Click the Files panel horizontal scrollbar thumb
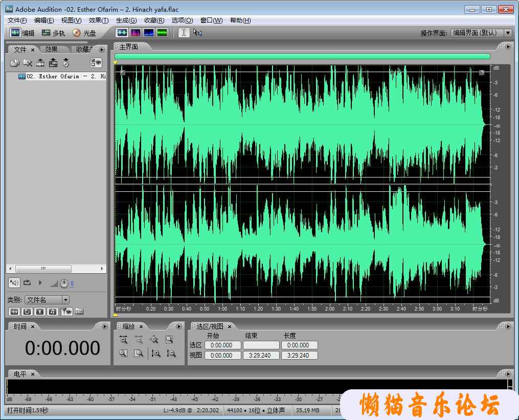Viewport: 519px width, 420px height. click(43, 269)
